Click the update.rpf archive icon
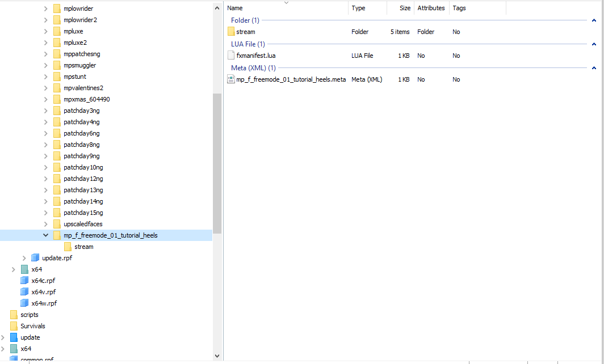 pyautogui.click(x=35, y=258)
